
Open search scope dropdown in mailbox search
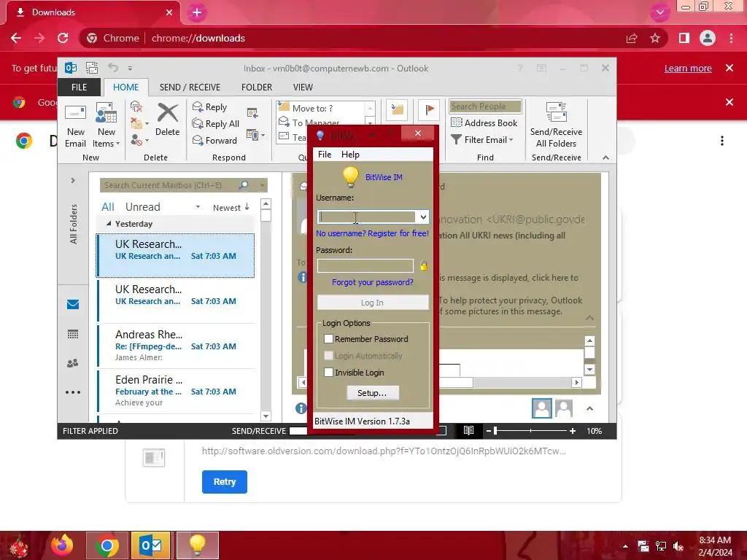click(x=262, y=184)
